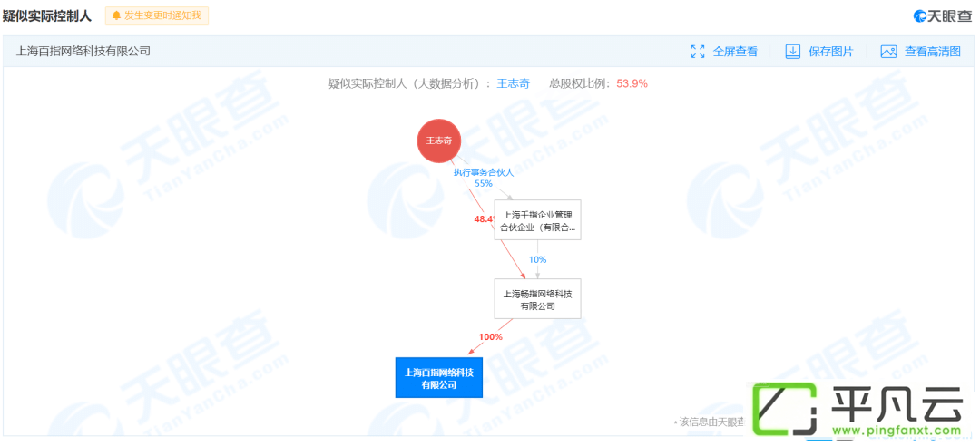Click 保存图片 to save chart
This screenshot has height=446, width=980.
[x=830, y=52]
